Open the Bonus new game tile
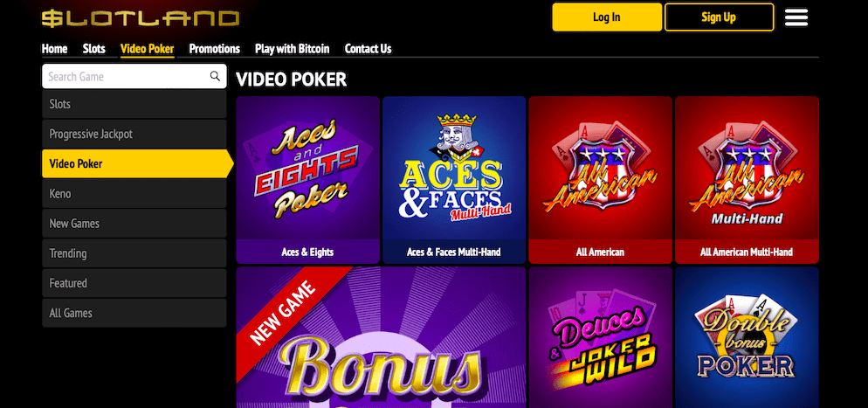The image size is (868, 408). pyautogui.click(x=381, y=338)
